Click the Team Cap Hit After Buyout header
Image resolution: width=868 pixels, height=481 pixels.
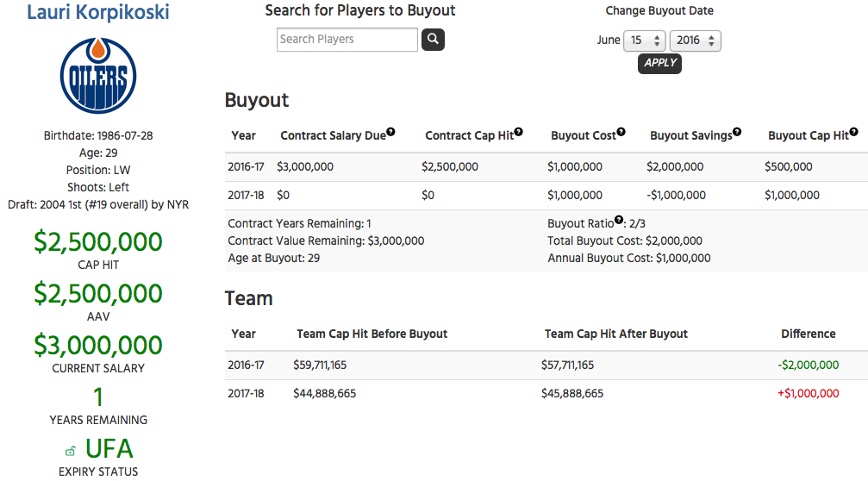616,334
